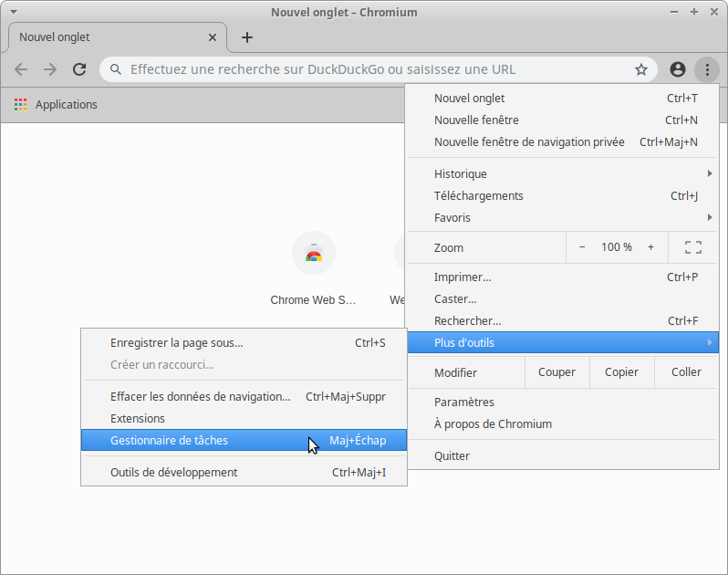Click the Copier button
The width and height of the screenshot is (728, 575).
621,372
